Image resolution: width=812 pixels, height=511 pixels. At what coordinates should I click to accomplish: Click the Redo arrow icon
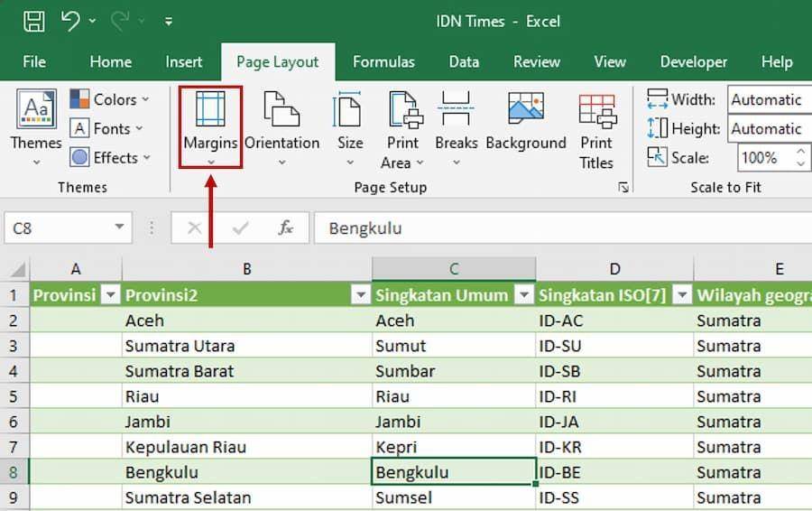(120, 22)
